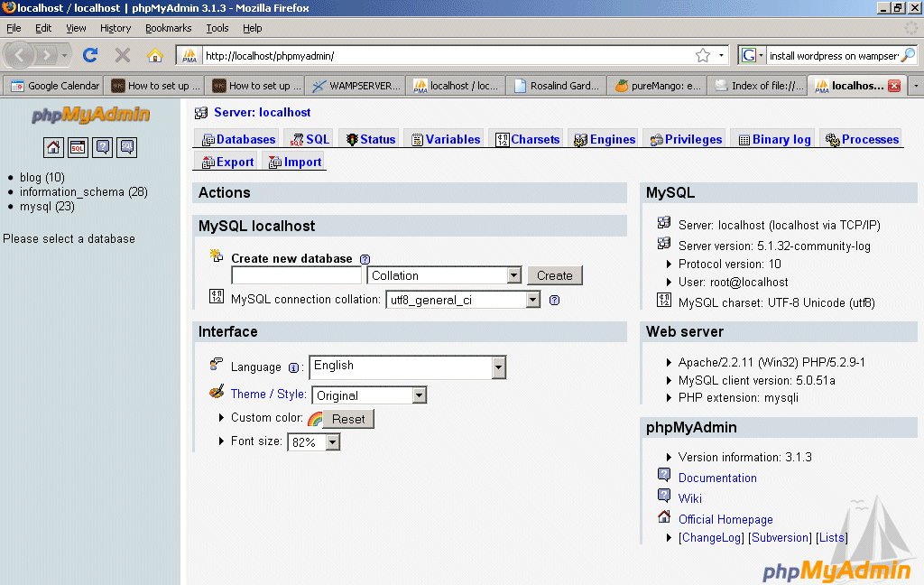Open the MySQL connection collation dropdown
Screen dimensions: 924x585
point(463,300)
